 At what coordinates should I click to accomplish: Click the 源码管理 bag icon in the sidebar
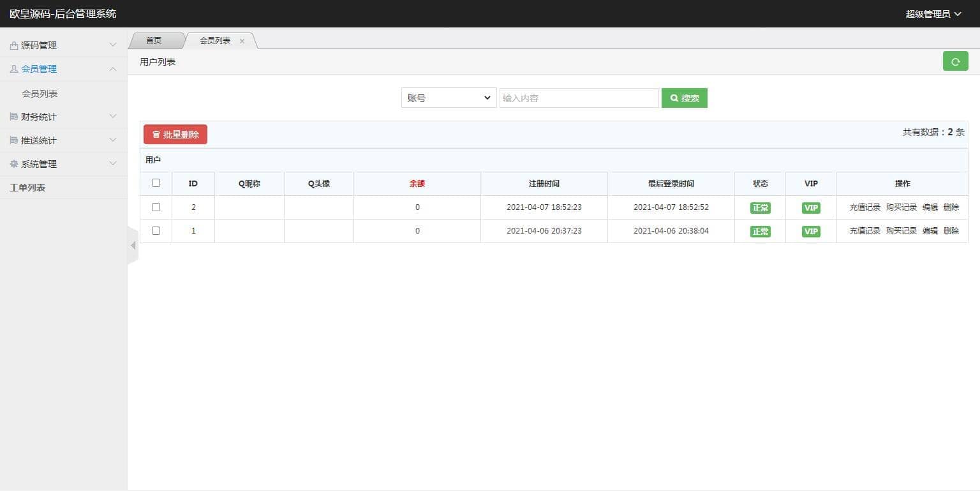(x=14, y=46)
